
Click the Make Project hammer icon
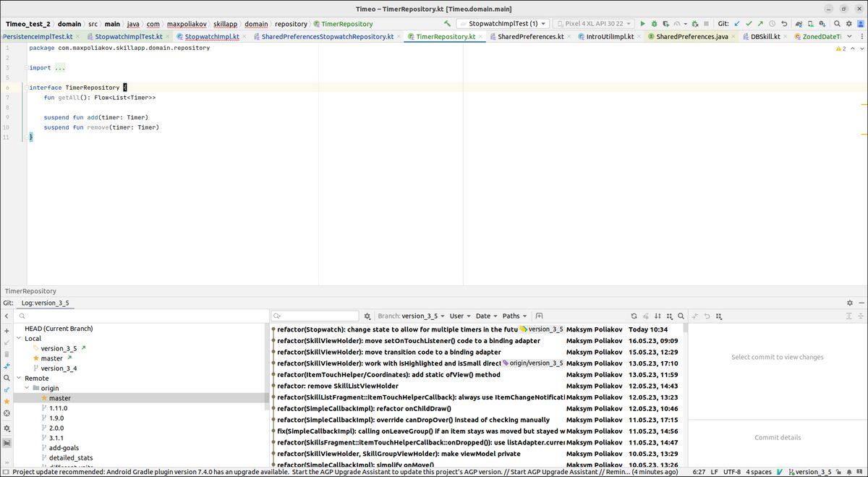tap(448, 24)
